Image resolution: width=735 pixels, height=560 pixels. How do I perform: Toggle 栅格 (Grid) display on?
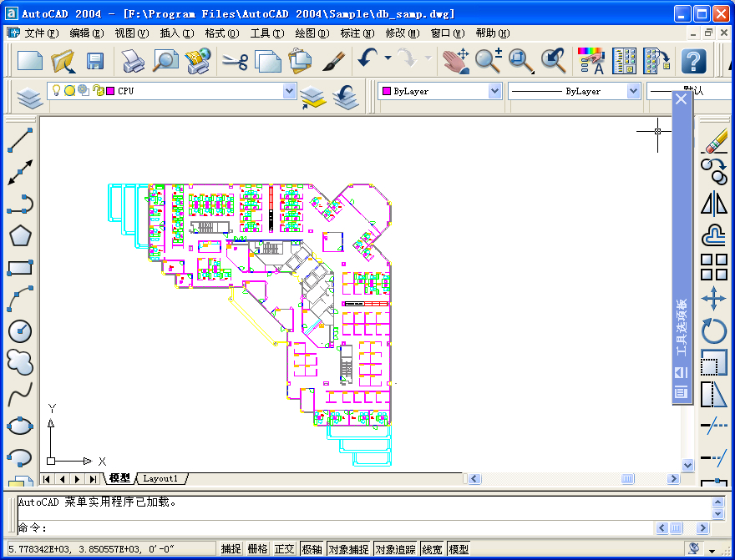(x=257, y=549)
